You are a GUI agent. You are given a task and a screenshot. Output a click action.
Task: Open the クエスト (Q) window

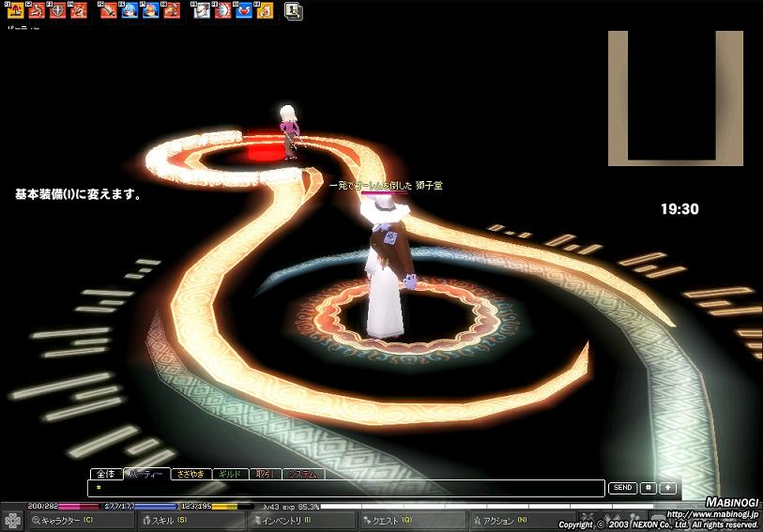point(413,521)
